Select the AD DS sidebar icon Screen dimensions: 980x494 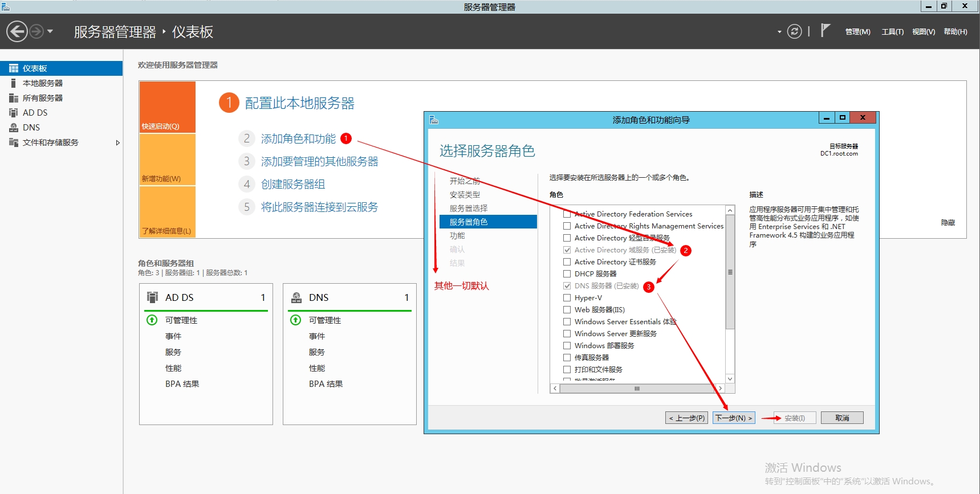(14, 113)
